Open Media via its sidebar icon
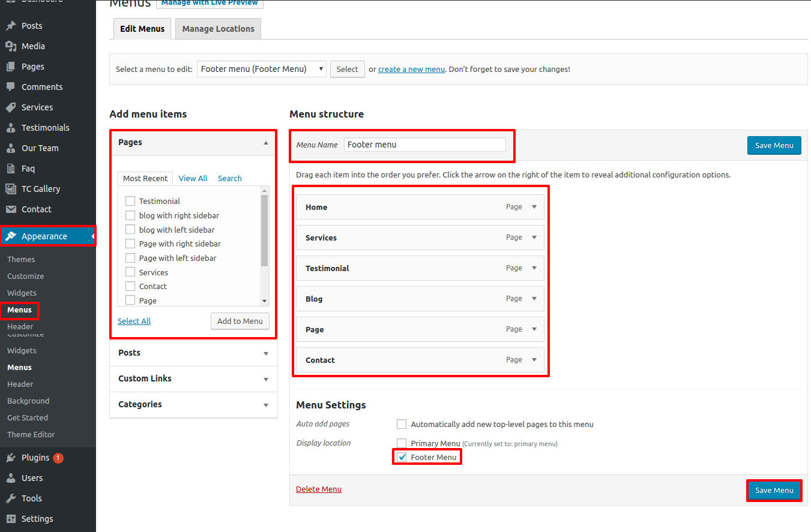This screenshot has width=811, height=532. click(x=11, y=46)
